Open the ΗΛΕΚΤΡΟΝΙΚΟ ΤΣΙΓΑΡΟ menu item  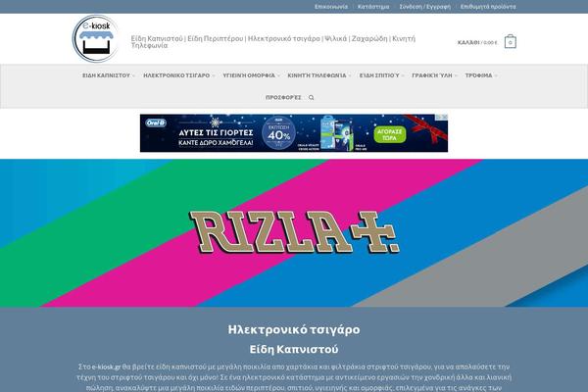coord(176,75)
